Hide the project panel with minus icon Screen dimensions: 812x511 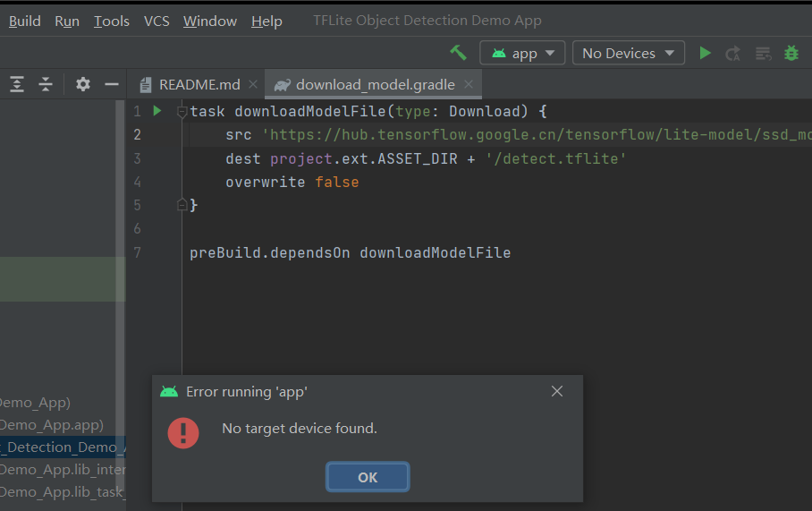(112, 84)
